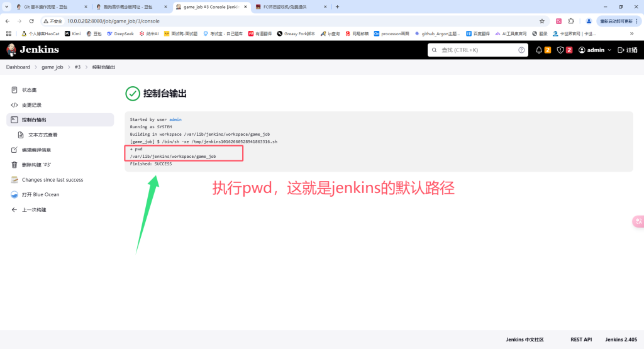644x349 pixels.
Task: Switch to the FC怀旧游戏机 browser tab
Action: (285, 7)
